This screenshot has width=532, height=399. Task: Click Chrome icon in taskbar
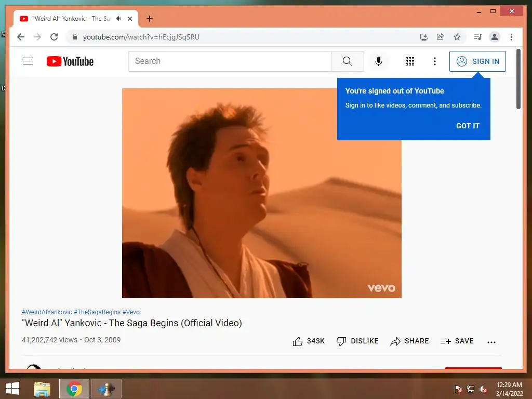click(74, 389)
